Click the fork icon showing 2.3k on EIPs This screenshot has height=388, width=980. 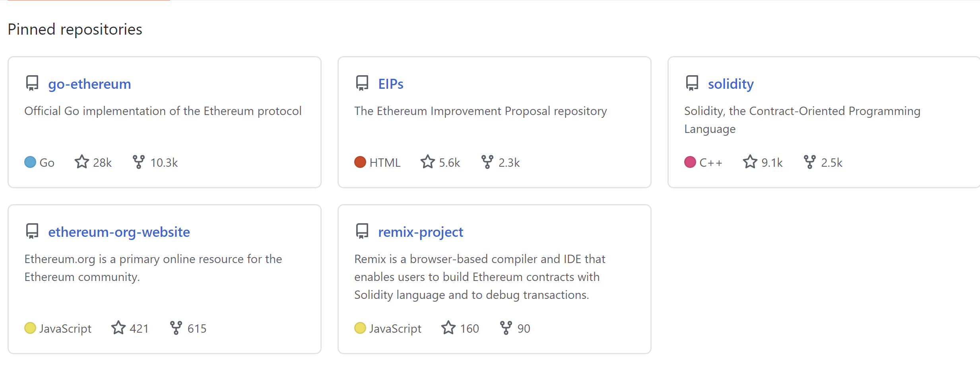[x=487, y=162]
